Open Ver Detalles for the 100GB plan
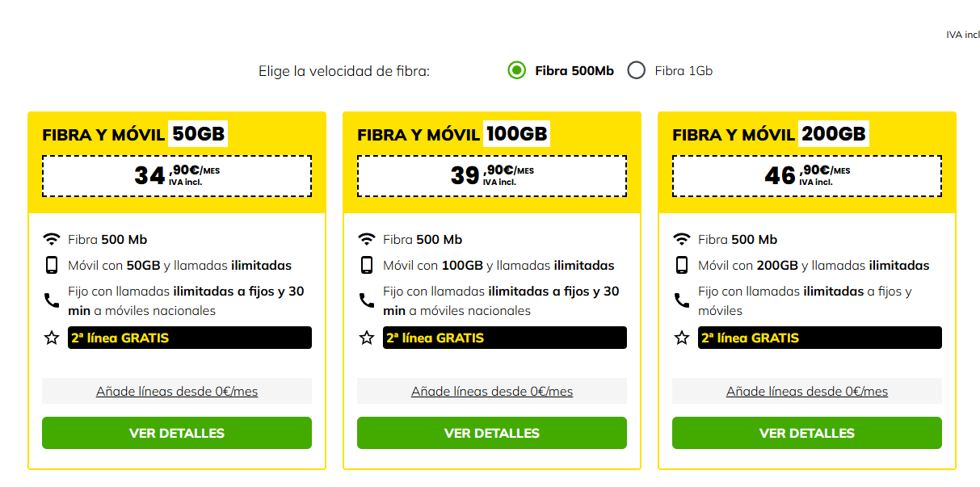Screen dimensions: 980x487 [x=492, y=433]
